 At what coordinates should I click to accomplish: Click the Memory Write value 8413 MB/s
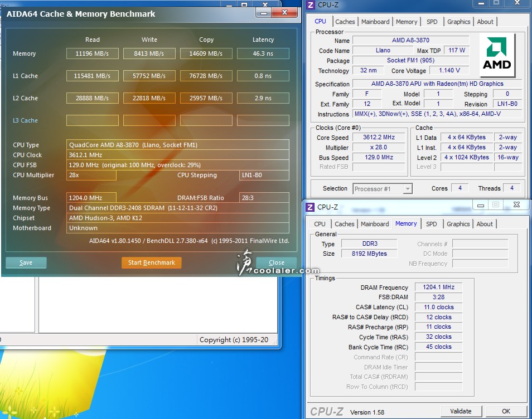(149, 53)
